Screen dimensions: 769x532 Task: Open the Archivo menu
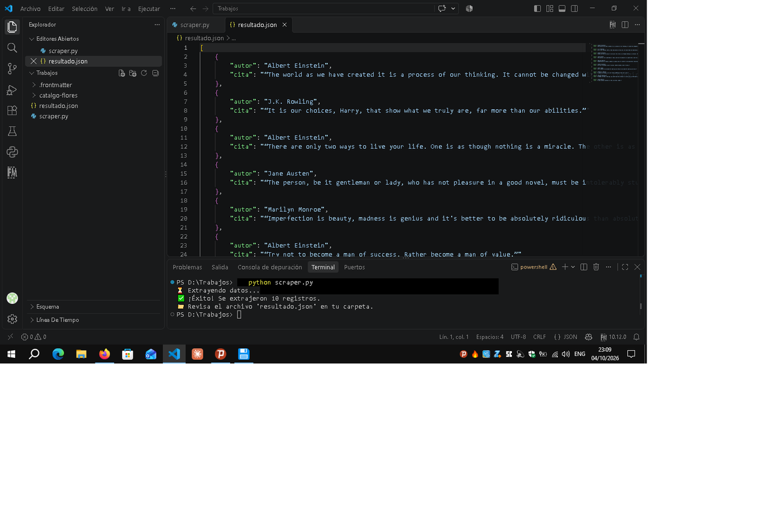click(x=31, y=9)
